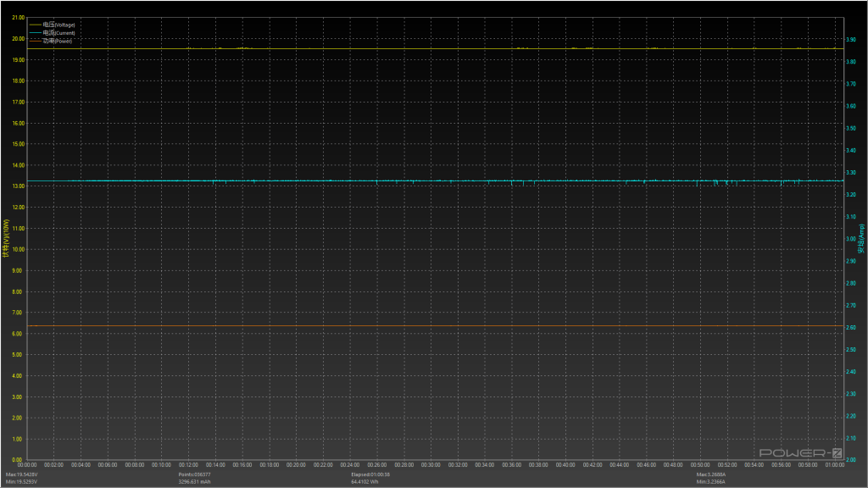This screenshot has width=868, height=488.
Task: Click the 13.00 left axis label
Action: point(19,186)
